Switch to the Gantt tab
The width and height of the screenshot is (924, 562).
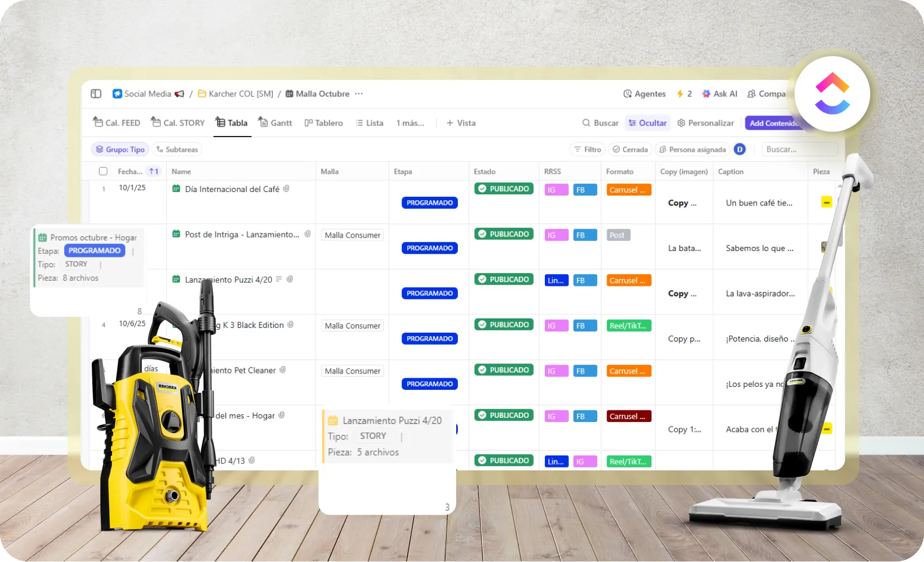(275, 123)
